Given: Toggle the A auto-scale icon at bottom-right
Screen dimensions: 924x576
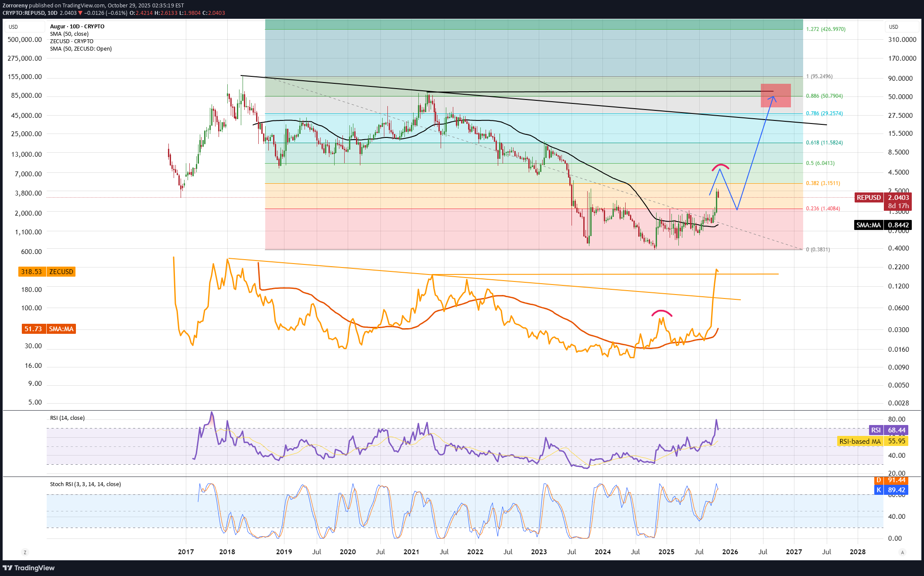Looking at the screenshot, I should pyautogui.click(x=902, y=552).
